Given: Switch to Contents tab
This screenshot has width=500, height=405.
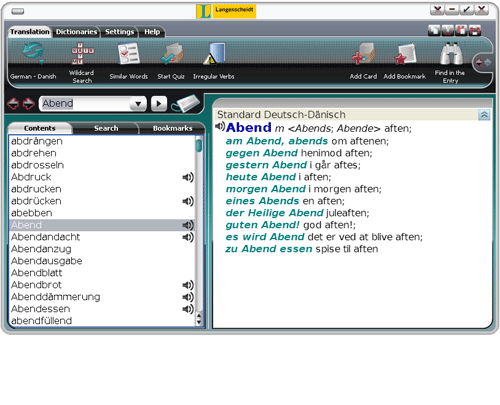Looking at the screenshot, I should click(x=39, y=128).
